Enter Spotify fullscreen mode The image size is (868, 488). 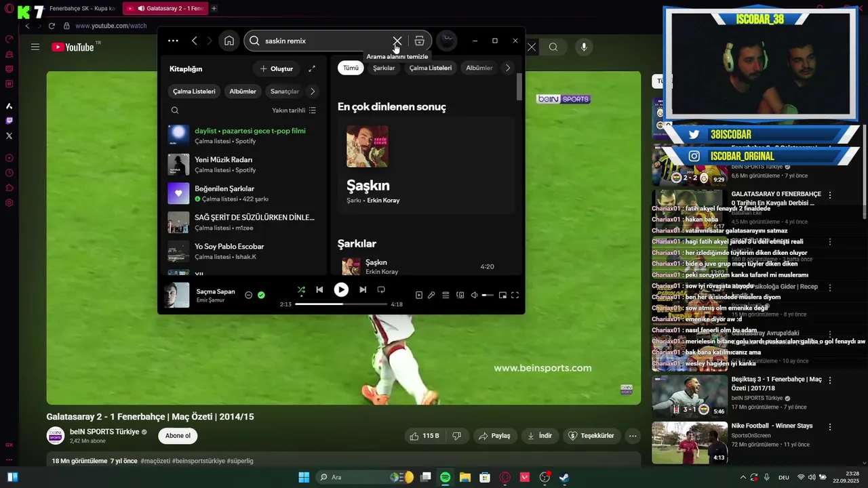pyautogui.click(x=515, y=295)
